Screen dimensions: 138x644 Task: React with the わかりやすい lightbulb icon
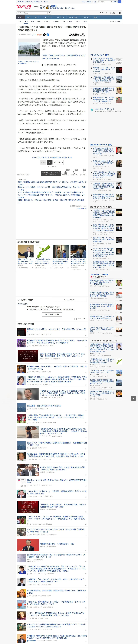(74, 172)
